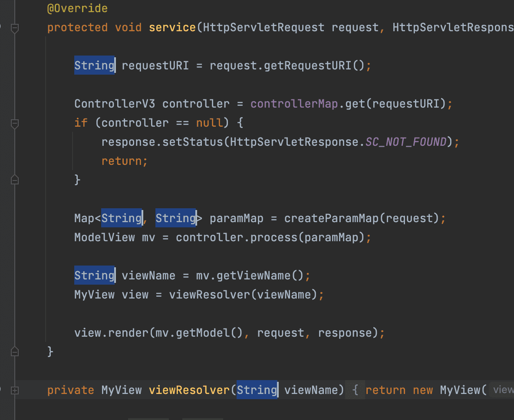Click the null keyword in condition

pyautogui.click(x=209, y=123)
